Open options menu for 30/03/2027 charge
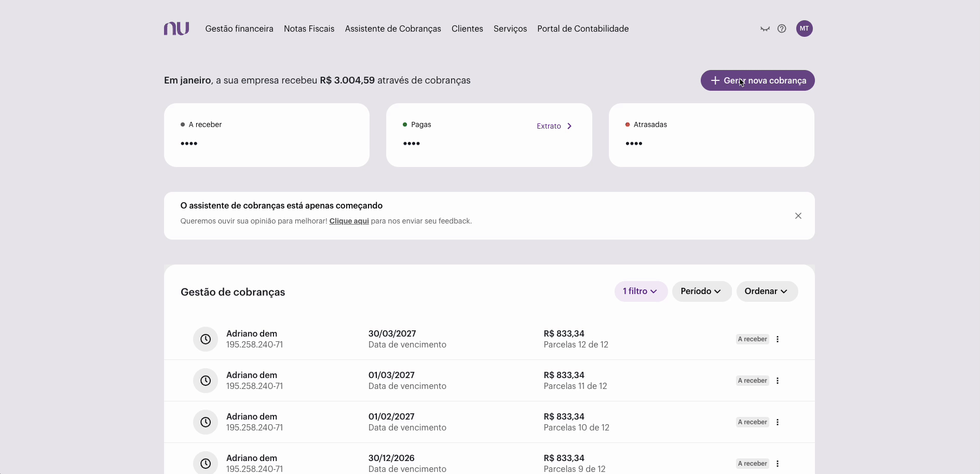980x474 pixels. (778, 339)
